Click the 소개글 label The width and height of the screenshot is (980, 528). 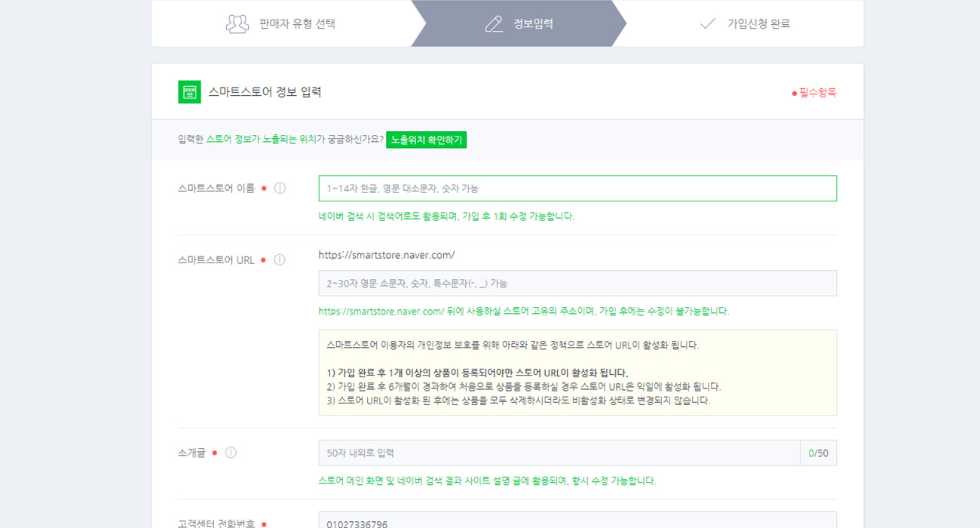click(191, 453)
